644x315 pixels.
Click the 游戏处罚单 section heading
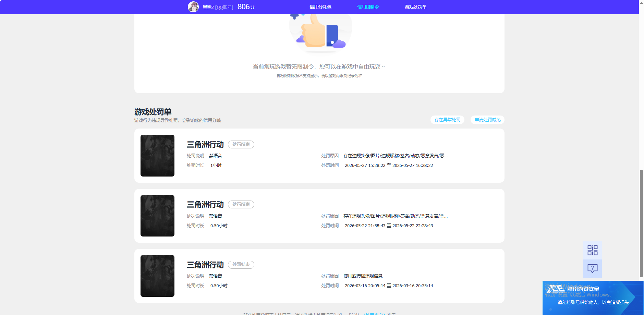pos(153,112)
